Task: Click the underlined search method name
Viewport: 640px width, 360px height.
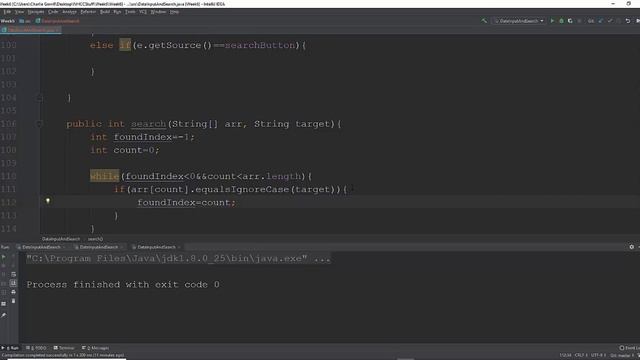Action: tap(148, 124)
